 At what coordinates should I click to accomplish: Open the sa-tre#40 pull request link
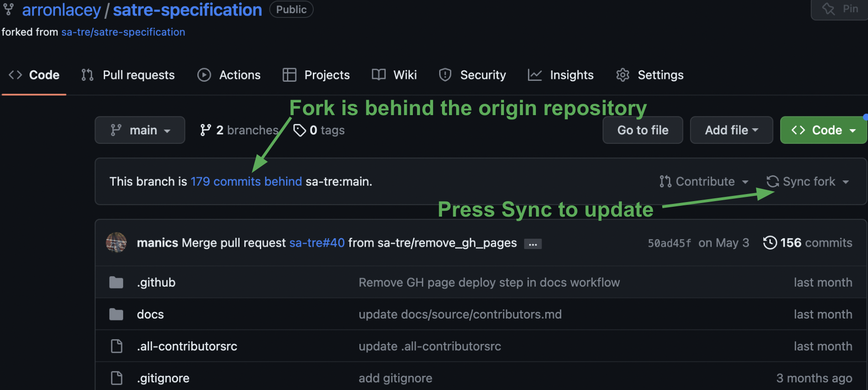point(317,243)
